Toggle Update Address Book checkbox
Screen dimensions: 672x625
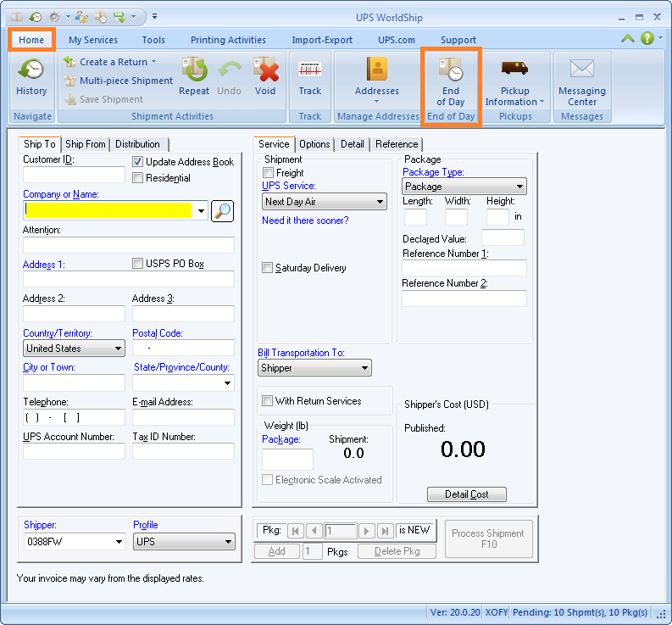[137, 162]
